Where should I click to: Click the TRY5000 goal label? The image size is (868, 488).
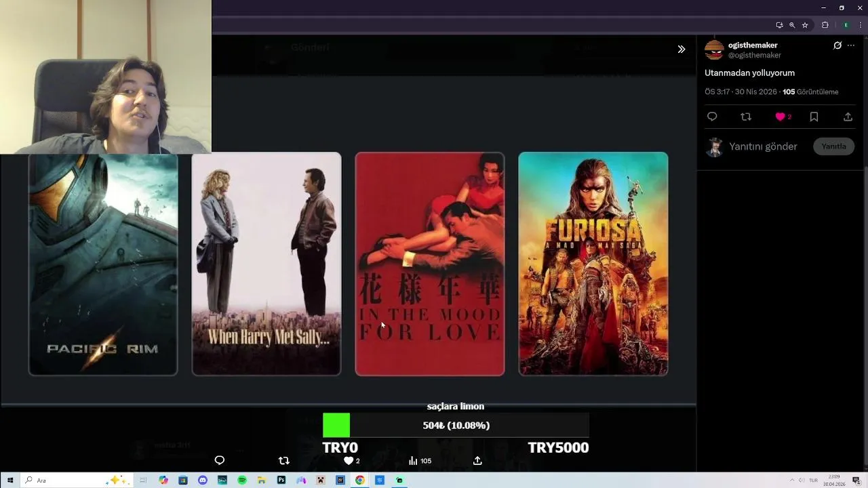[558, 448]
